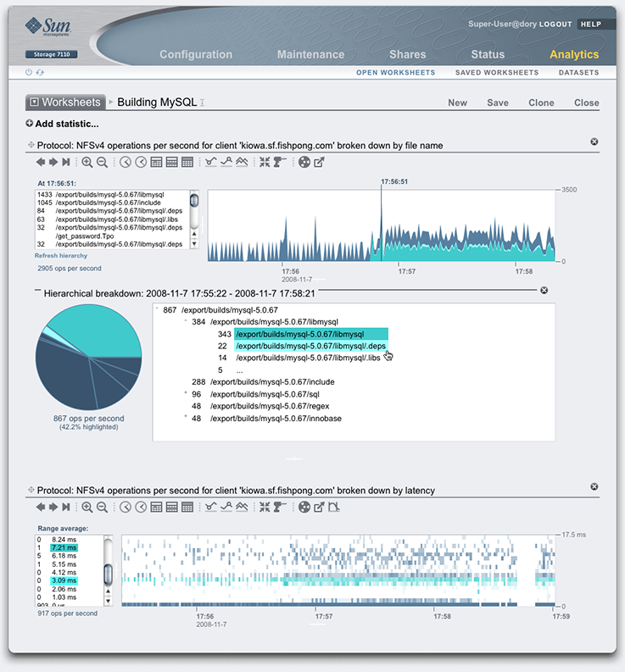The height and width of the screenshot is (672, 625).
Task: Open the Datasets subtab
Action: (578, 72)
